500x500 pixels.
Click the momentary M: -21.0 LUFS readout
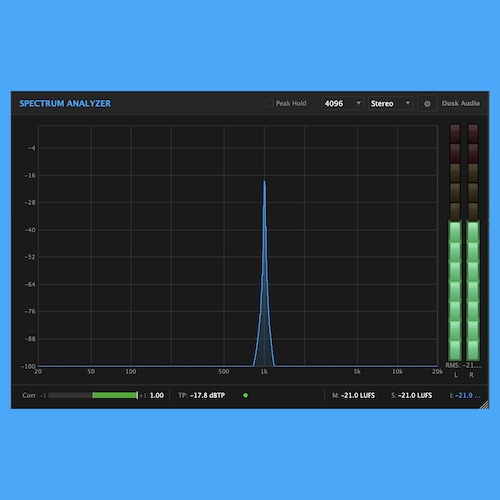click(353, 395)
